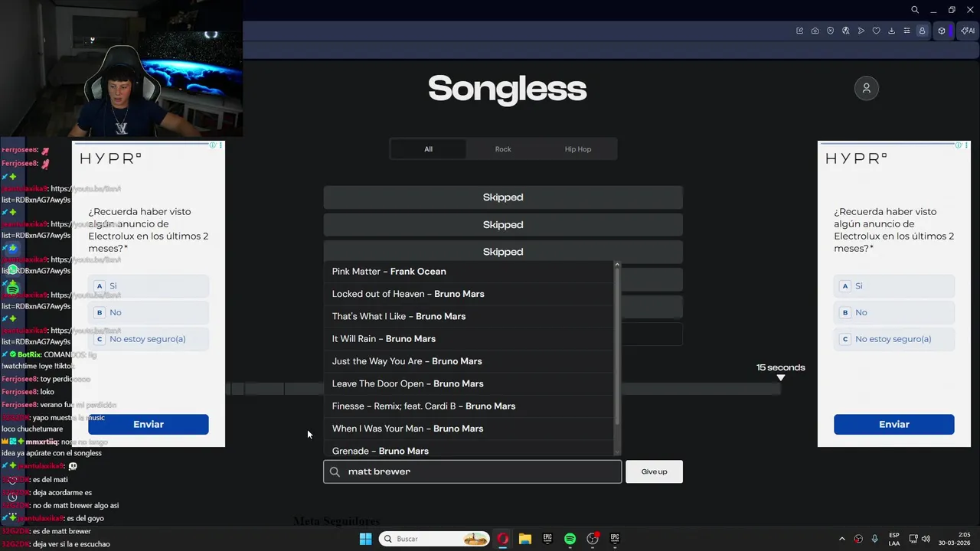Open the Songless profile icon
This screenshot has width=980, height=551.
[866, 88]
